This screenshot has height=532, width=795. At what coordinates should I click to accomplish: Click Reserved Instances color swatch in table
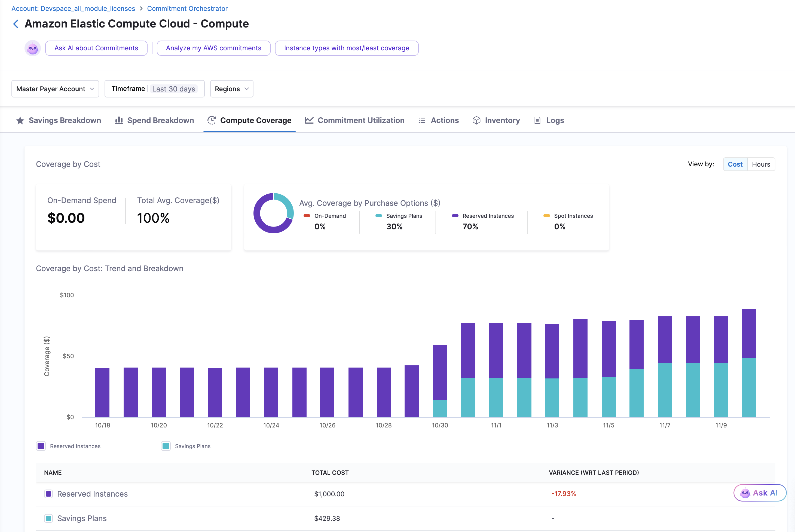tap(48, 494)
